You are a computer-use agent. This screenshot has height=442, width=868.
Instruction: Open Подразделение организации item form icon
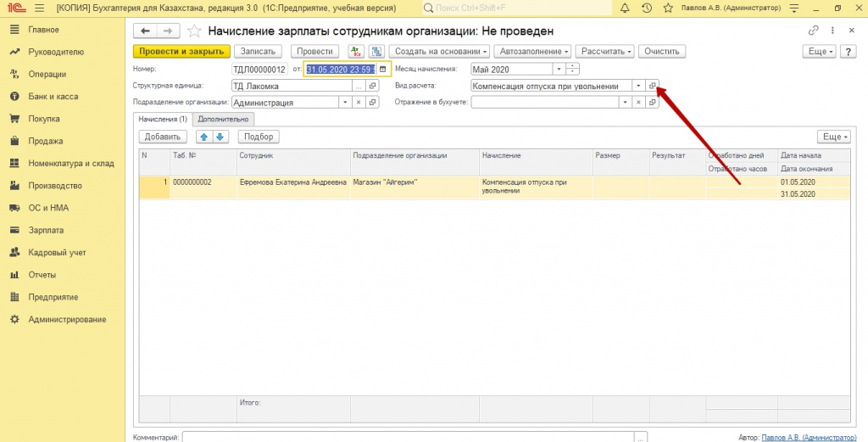[x=373, y=103]
